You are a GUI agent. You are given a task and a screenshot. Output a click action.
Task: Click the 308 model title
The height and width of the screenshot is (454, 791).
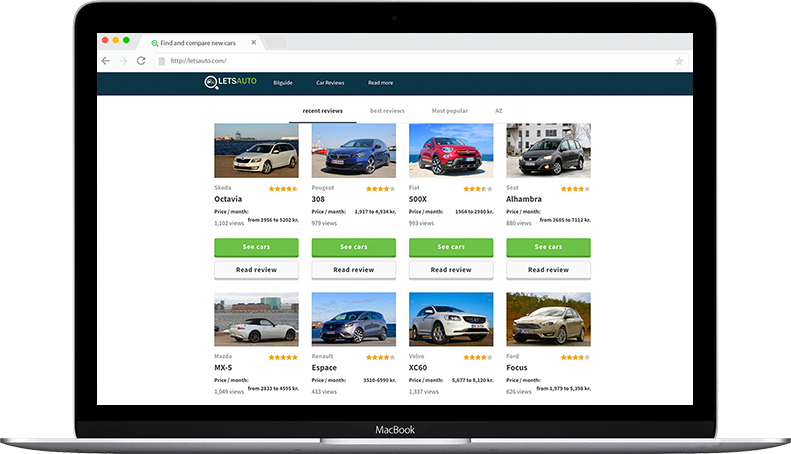tap(318, 199)
